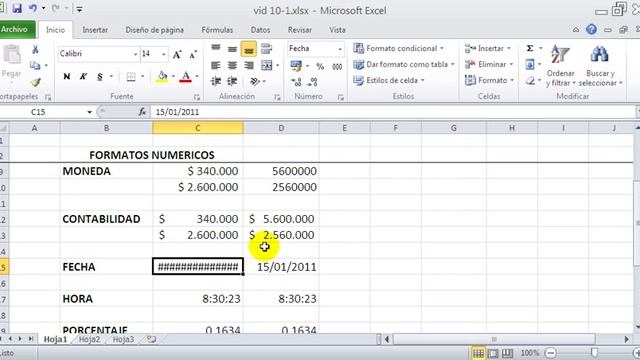Click the Format Painter brush icon
The image size is (640, 360).
pyautogui.click(x=36, y=82)
